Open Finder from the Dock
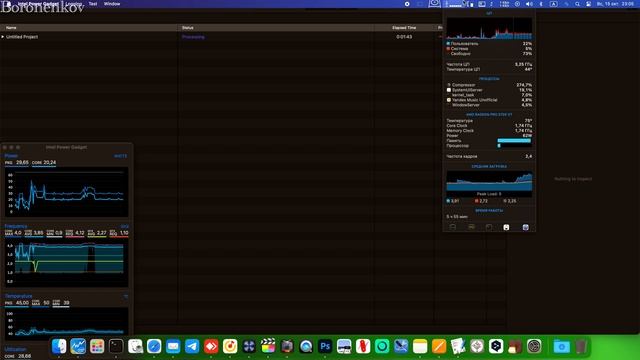This screenshot has height=360, width=640. point(59,346)
